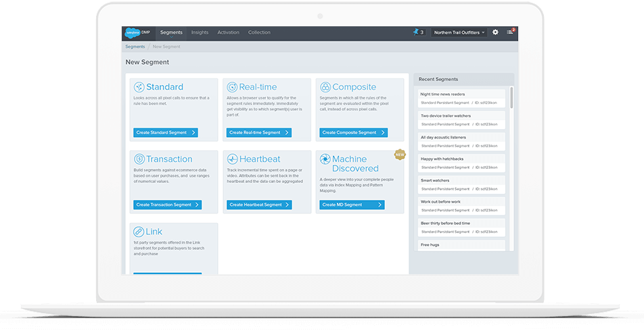Image resolution: width=644 pixels, height=331 pixels.
Task: Click the New Segment breadcrumb
Action: tap(166, 47)
